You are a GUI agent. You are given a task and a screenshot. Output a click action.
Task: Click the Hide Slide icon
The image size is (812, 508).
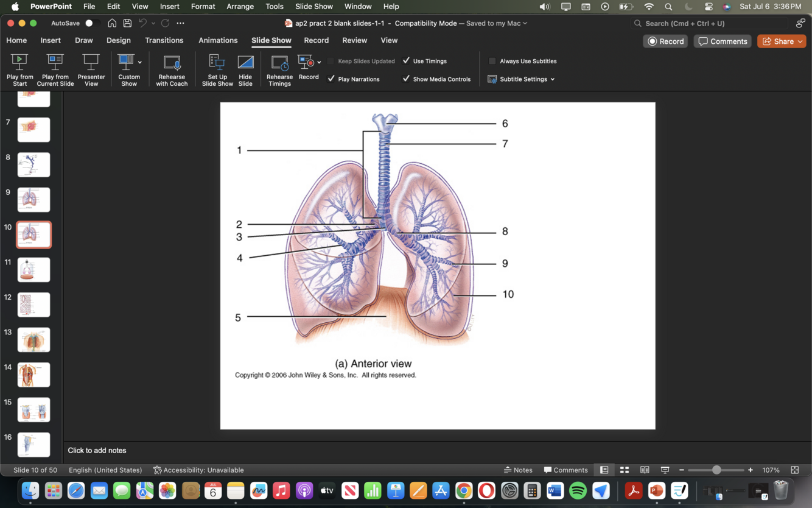coord(245,62)
